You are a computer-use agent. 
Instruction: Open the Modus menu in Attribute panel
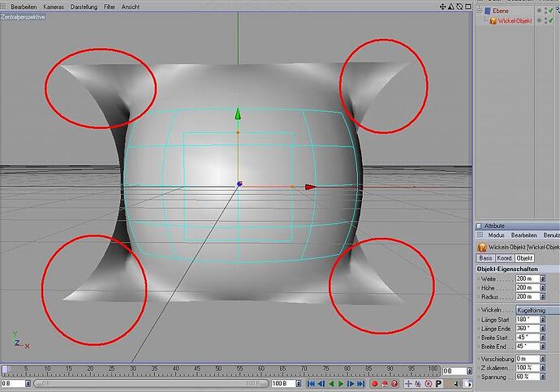(496, 235)
